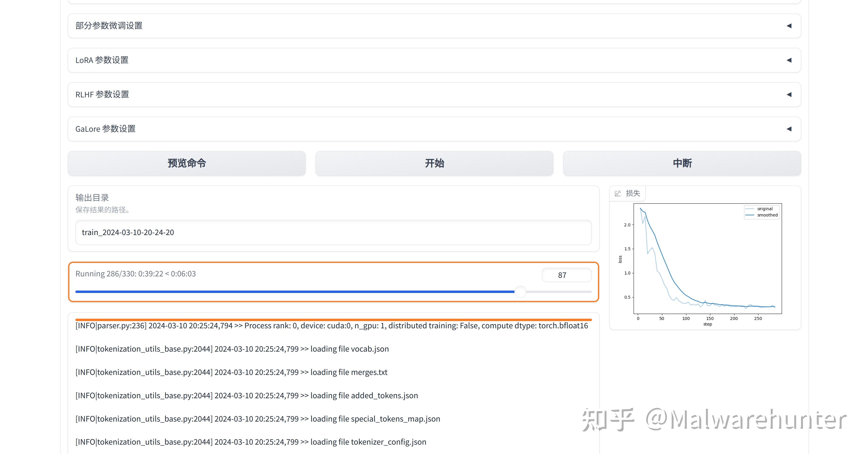Image resolution: width=868 pixels, height=454 pixels.
Task: Click the blue filled progress track
Action: (x=295, y=292)
